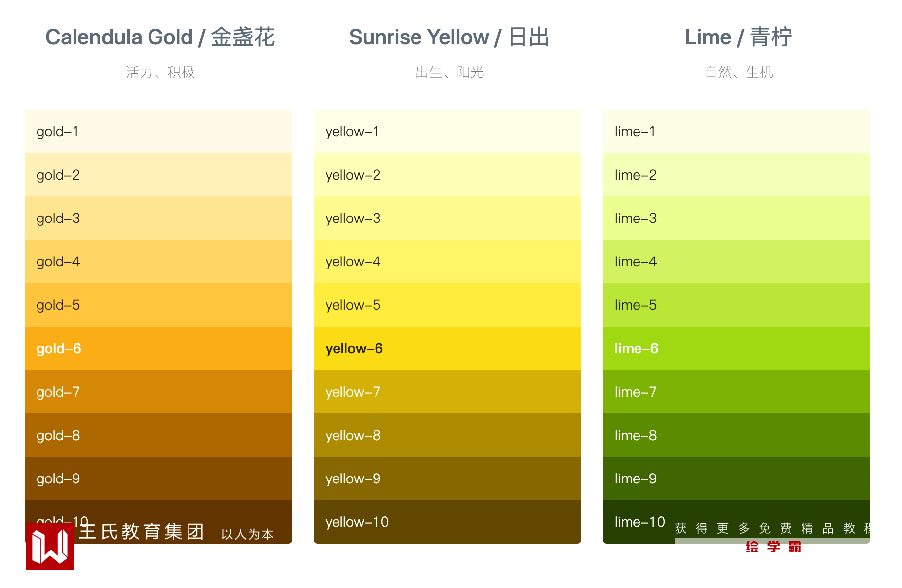Click the gold-8 color swatch
This screenshot has height=588, width=902.
158,435
